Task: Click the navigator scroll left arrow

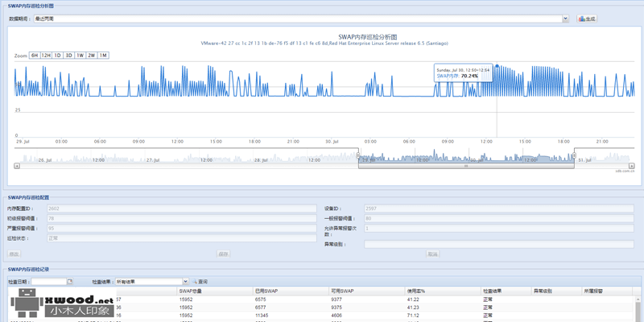Action: 17,166
